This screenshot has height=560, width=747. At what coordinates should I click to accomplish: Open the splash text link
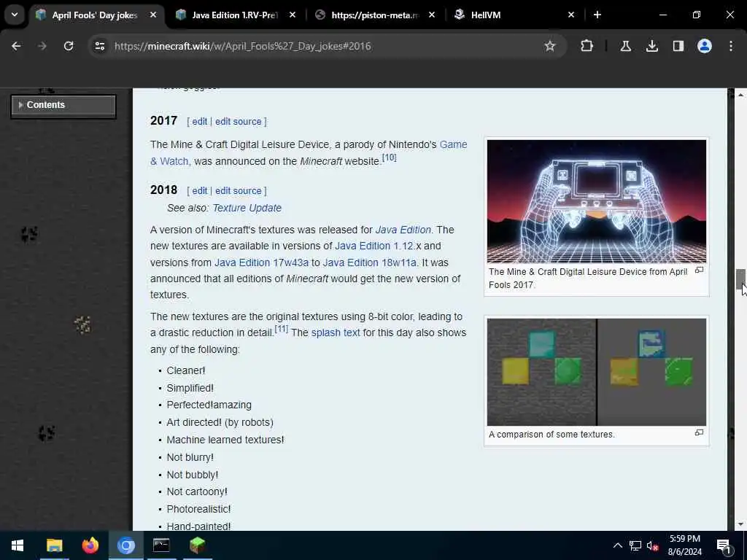336,332
